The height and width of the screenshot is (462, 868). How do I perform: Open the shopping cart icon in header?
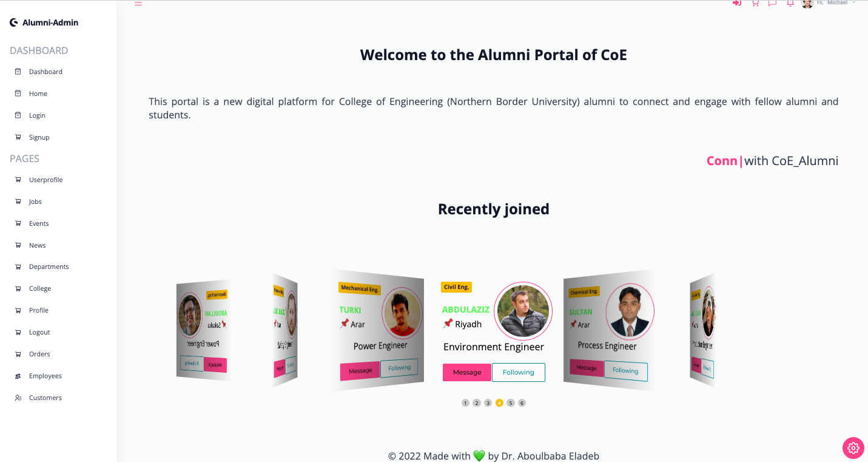tap(755, 3)
